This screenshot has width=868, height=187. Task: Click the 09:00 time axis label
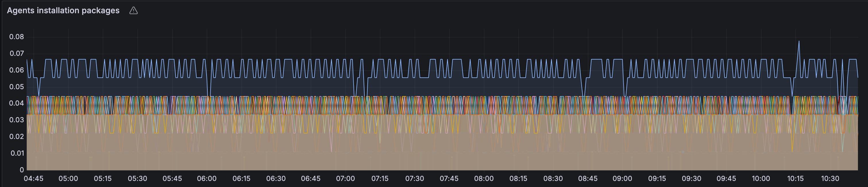click(622, 179)
